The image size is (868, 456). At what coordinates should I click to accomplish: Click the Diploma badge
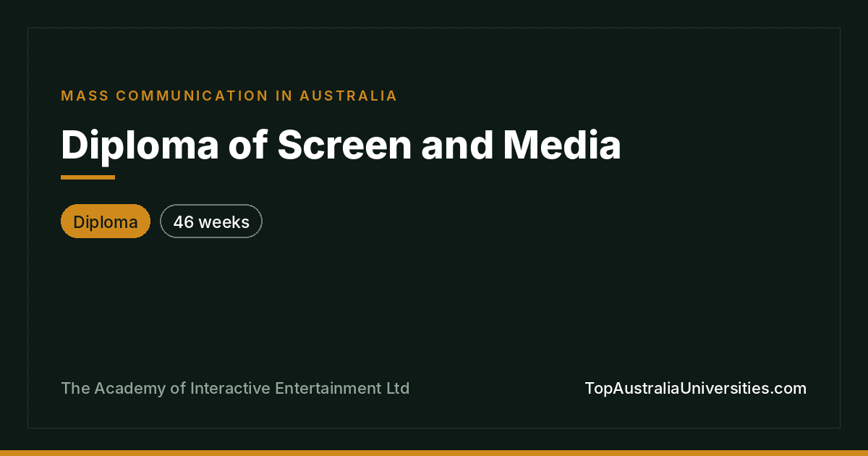pyautogui.click(x=106, y=221)
